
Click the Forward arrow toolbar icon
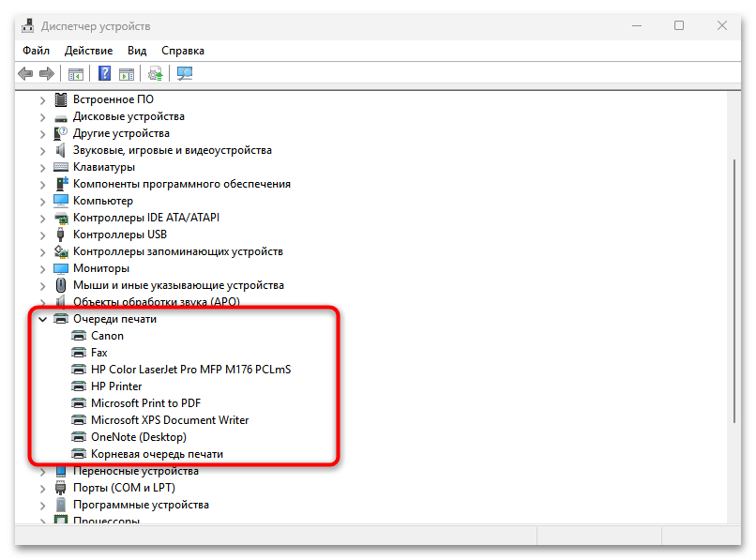click(47, 74)
